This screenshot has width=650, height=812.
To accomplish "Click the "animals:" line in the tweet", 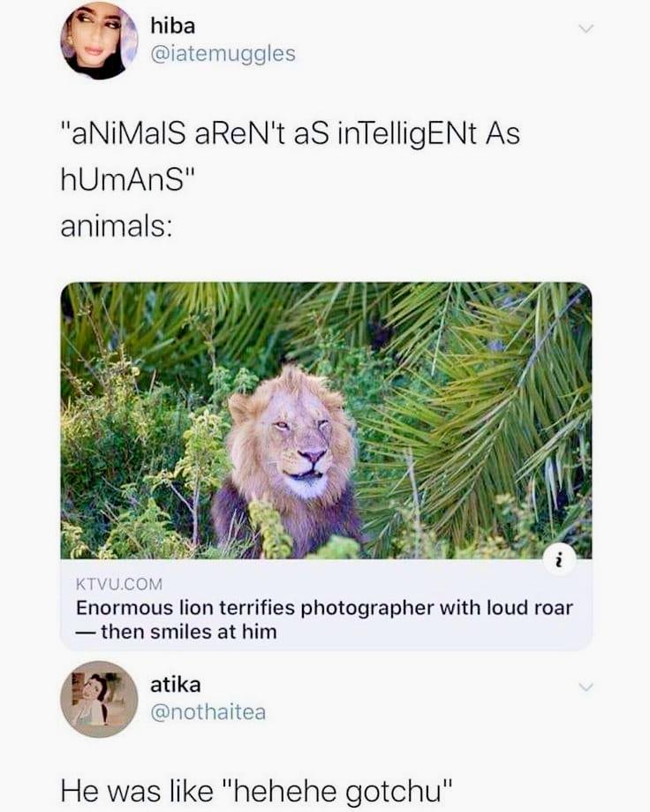I will (x=116, y=226).
